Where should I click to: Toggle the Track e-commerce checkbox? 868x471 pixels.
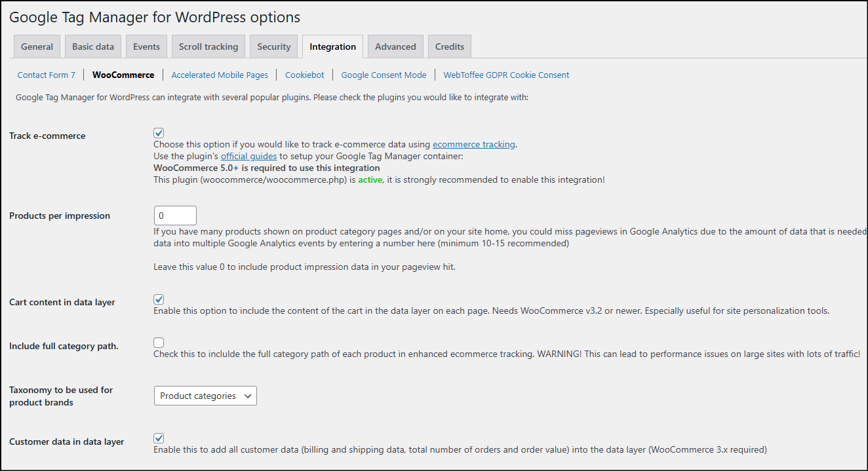point(159,133)
